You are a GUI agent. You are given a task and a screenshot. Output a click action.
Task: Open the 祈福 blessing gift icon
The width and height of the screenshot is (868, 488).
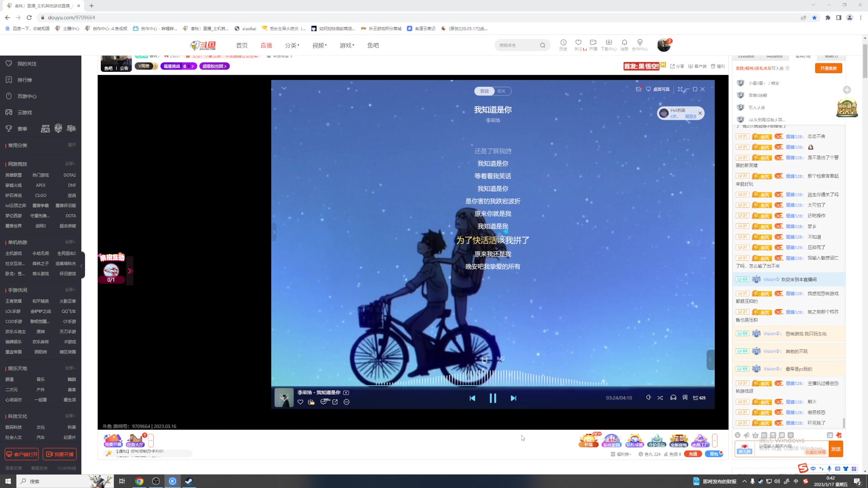coord(589,441)
